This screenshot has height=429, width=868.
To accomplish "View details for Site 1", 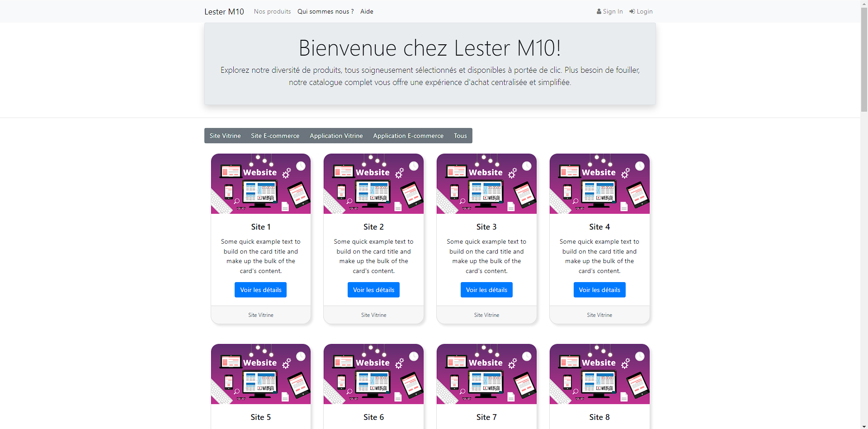I will click(261, 290).
